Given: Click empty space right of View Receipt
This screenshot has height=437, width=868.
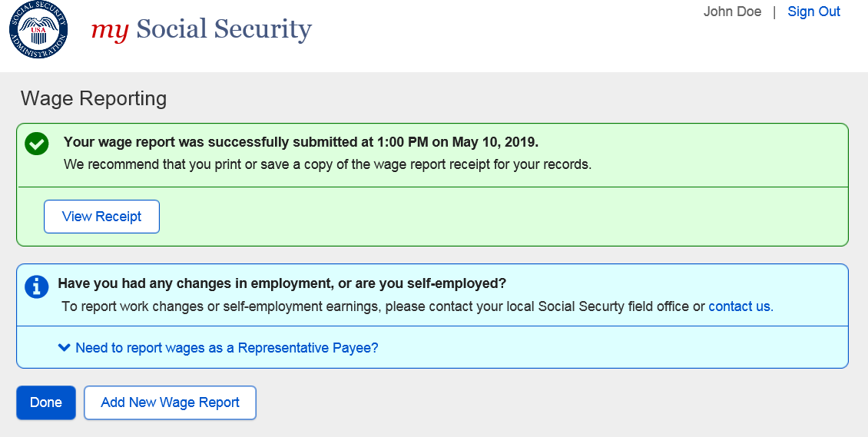Looking at the screenshot, I should click(x=461, y=217).
